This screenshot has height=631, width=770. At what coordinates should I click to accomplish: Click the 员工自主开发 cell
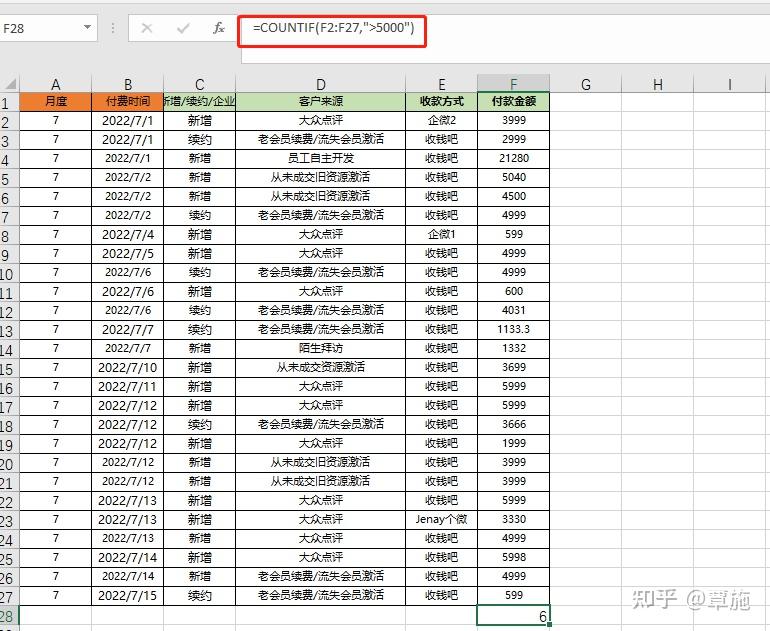tap(321, 158)
